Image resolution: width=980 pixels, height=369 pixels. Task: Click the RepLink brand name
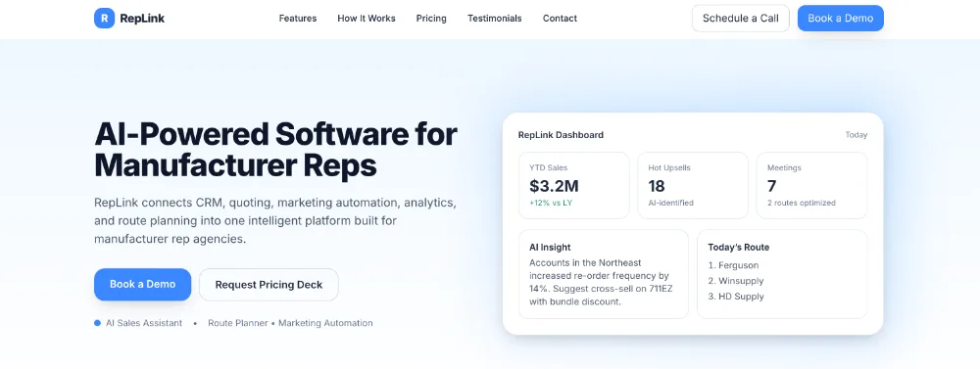tap(142, 19)
